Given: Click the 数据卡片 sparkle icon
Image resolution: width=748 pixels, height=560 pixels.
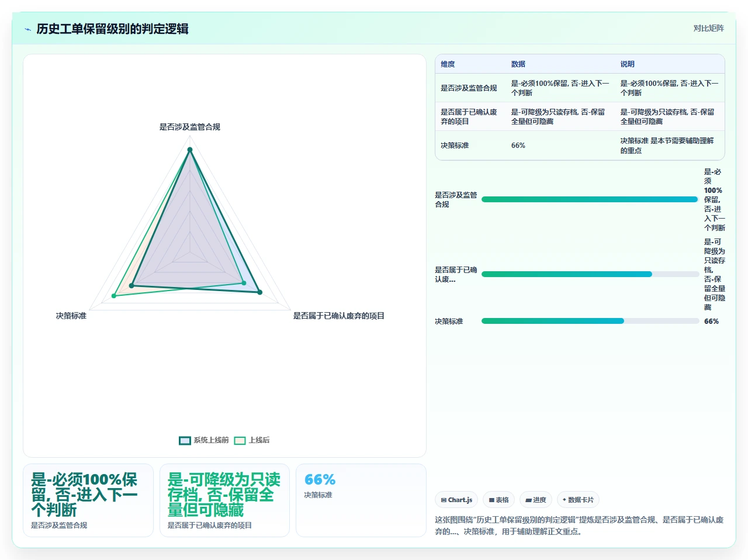Looking at the screenshot, I should click(x=564, y=500).
